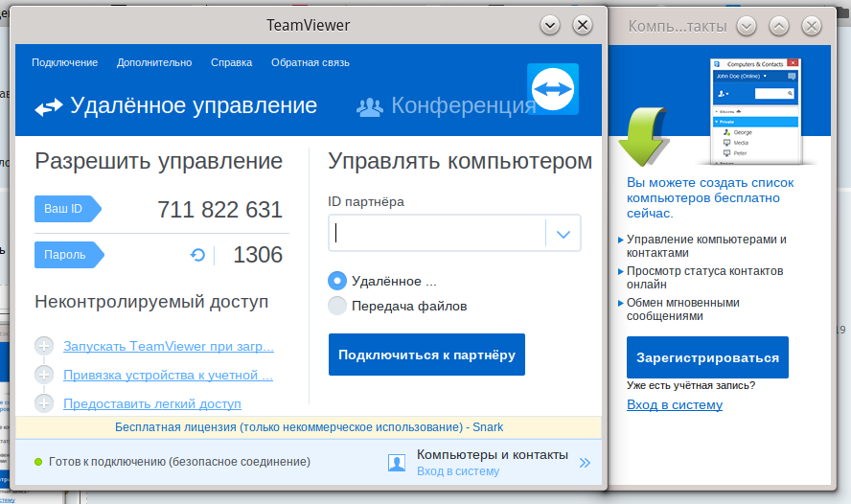Screen dimensions: 851x504
Task: Click the plus icon beside Запускать TeamViewer
Action: (44, 346)
